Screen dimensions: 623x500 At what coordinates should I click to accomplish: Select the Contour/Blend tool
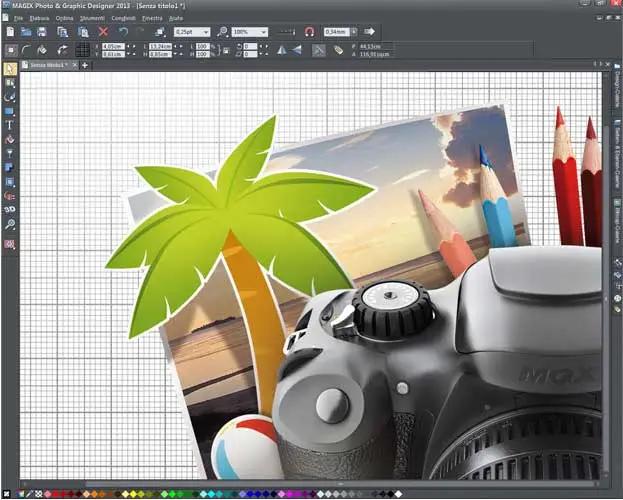click(10, 196)
